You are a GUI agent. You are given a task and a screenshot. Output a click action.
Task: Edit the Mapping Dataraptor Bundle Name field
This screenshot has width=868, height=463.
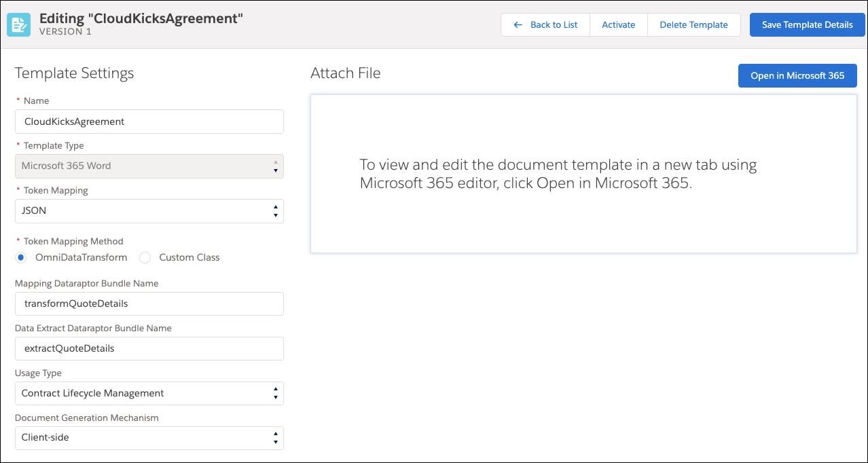pyautogui.click(x=136, y=303)
